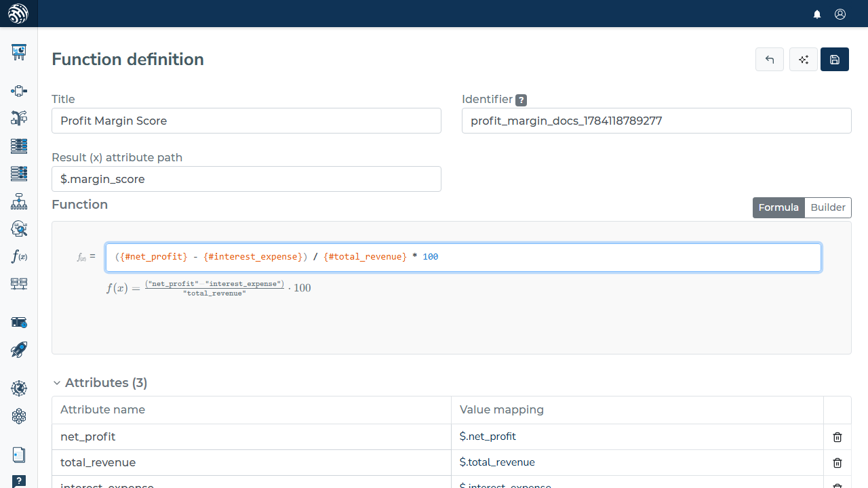Open the dashboard presentation chart icon

click(19, 52)
